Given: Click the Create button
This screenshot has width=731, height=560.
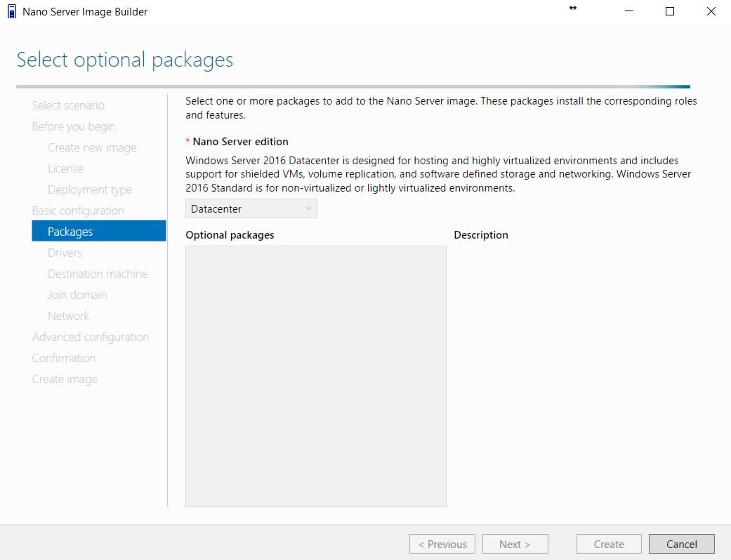Looking at the screenshot, I should 609,544.
